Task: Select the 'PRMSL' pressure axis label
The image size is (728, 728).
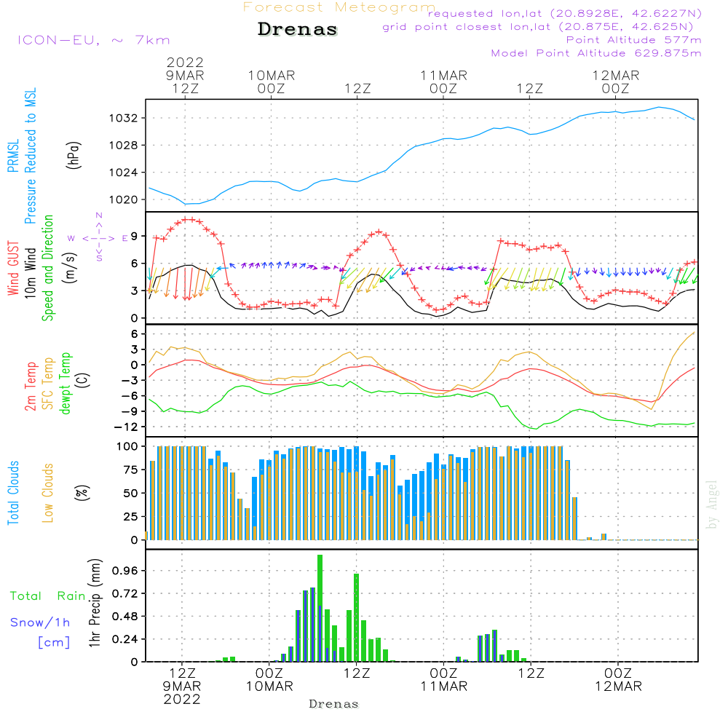Action: point(13,156)
